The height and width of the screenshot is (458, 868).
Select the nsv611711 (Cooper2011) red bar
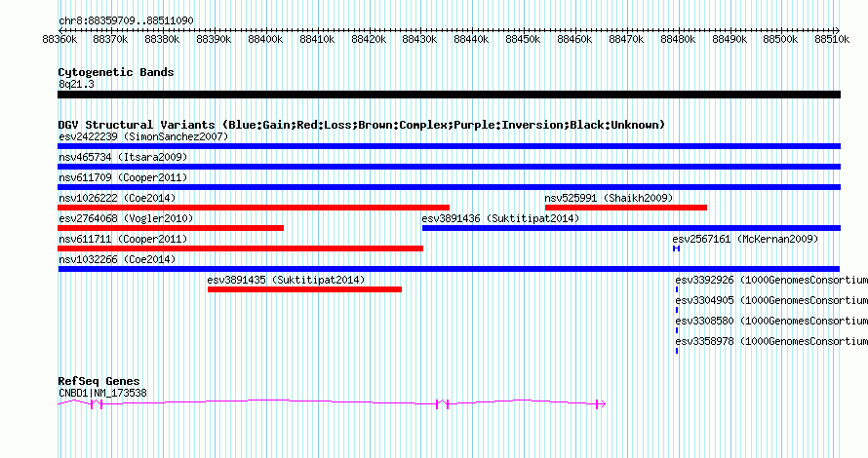pyautogui.click(x=240, y=248)
